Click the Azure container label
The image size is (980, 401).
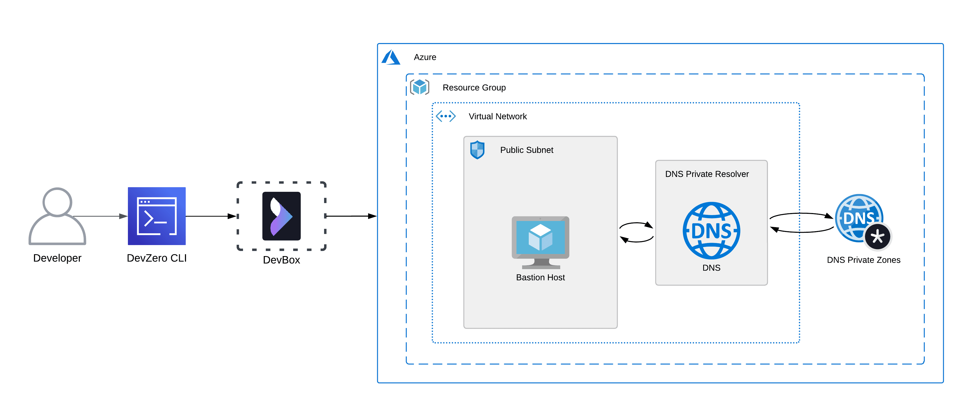pyautogui.click(x=425, y=57)
